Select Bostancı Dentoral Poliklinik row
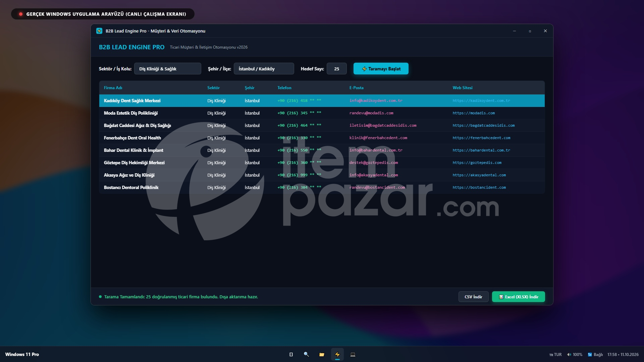 pyautogui.click(x=322, y=187)
